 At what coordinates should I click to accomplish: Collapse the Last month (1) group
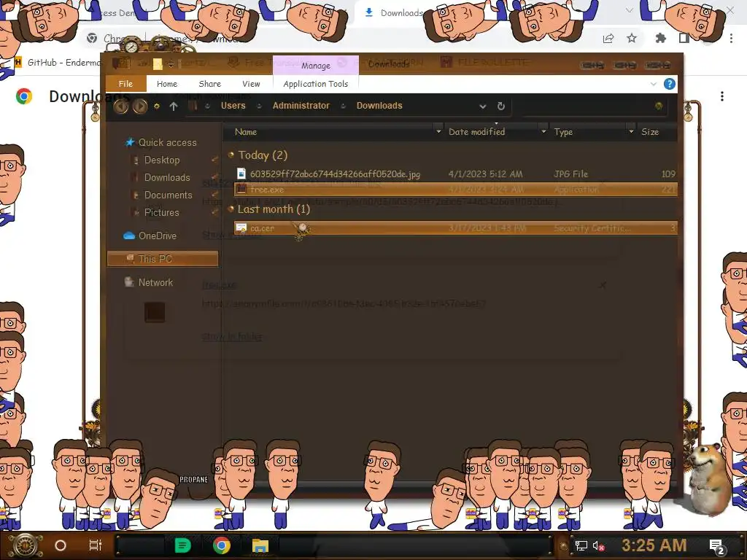[231, 209]
